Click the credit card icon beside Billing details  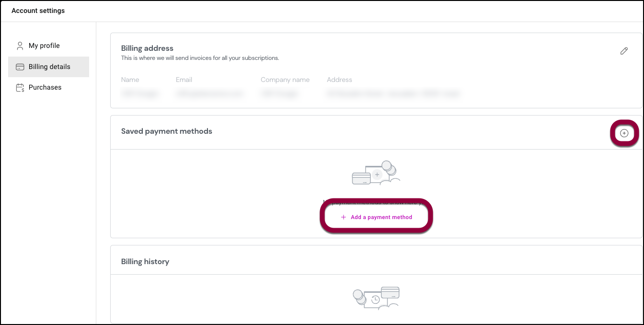coord(20,67)
